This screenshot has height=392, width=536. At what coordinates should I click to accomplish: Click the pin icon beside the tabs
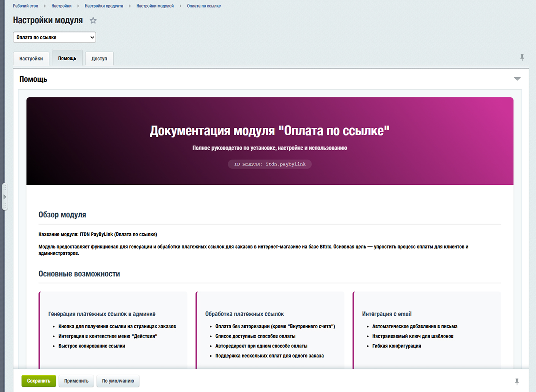522,58
